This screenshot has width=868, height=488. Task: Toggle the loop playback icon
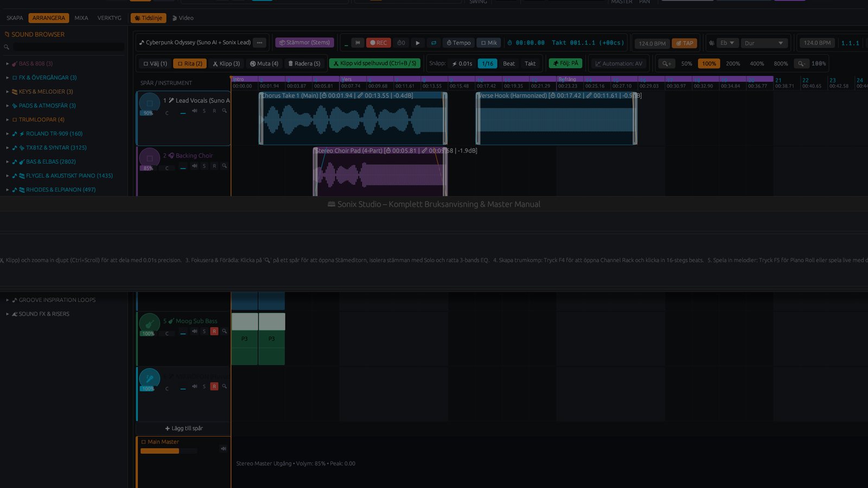(x=433, y=43)
